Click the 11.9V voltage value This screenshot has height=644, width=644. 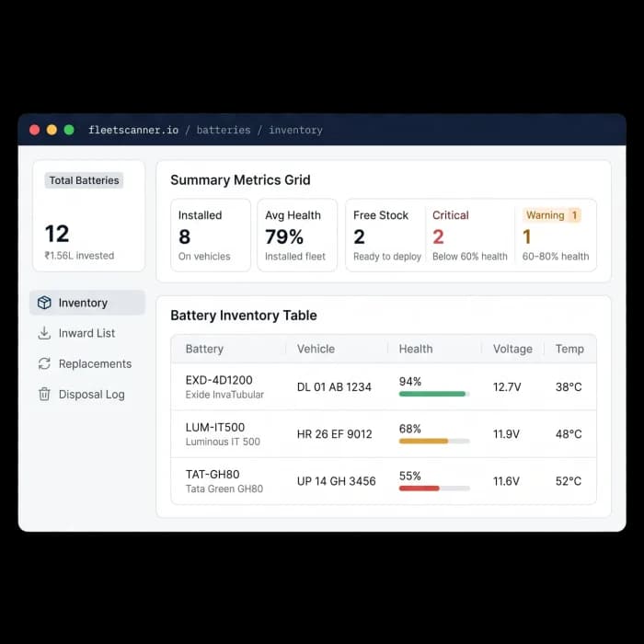pyautogui.click(x=506, y=434)
